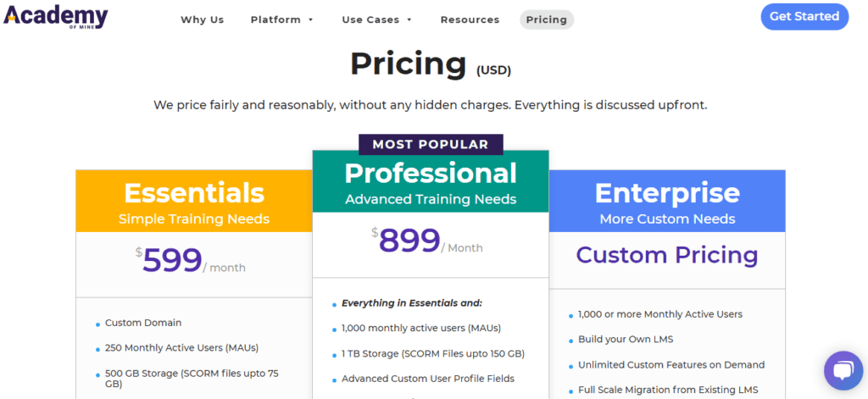Image resolution: width=868 pixels, height=399 pixels.
Task: Open the chat widget bubble icon
Action: tap(843, 370)
